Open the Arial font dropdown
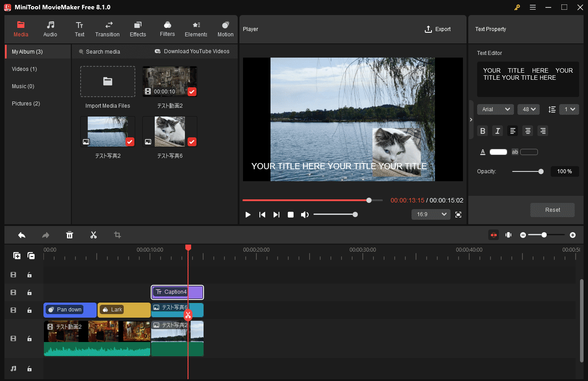This screenshot has height=381, width=588. click(495, 109)
